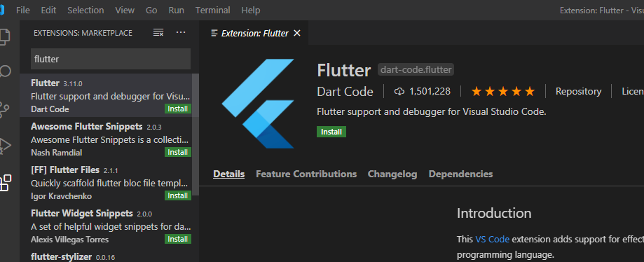Install [FF] Flutter Files extension

click(x=178, y=195)
